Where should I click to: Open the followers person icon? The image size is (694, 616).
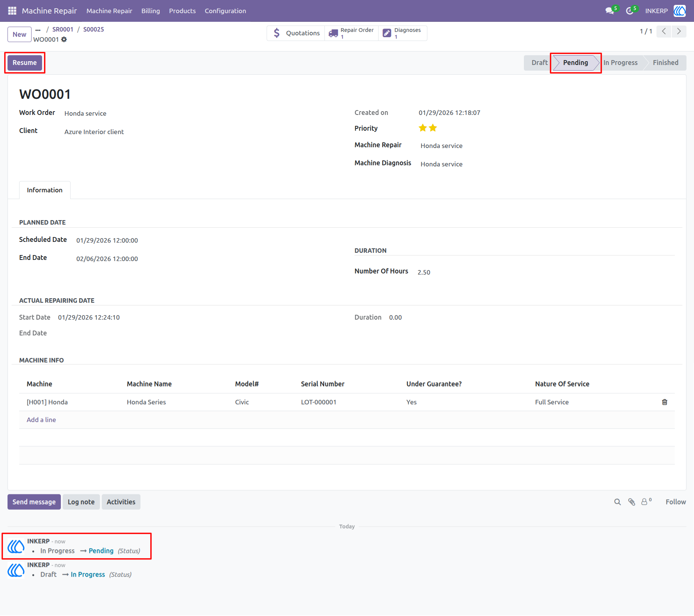[x=646, y=502]
